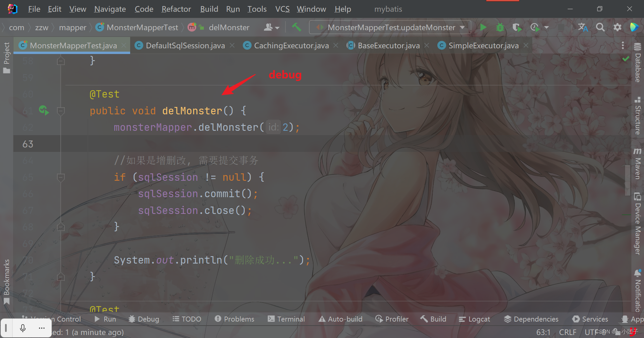Switch to BaseExecutor.java tab

click(x=389, y=46)
